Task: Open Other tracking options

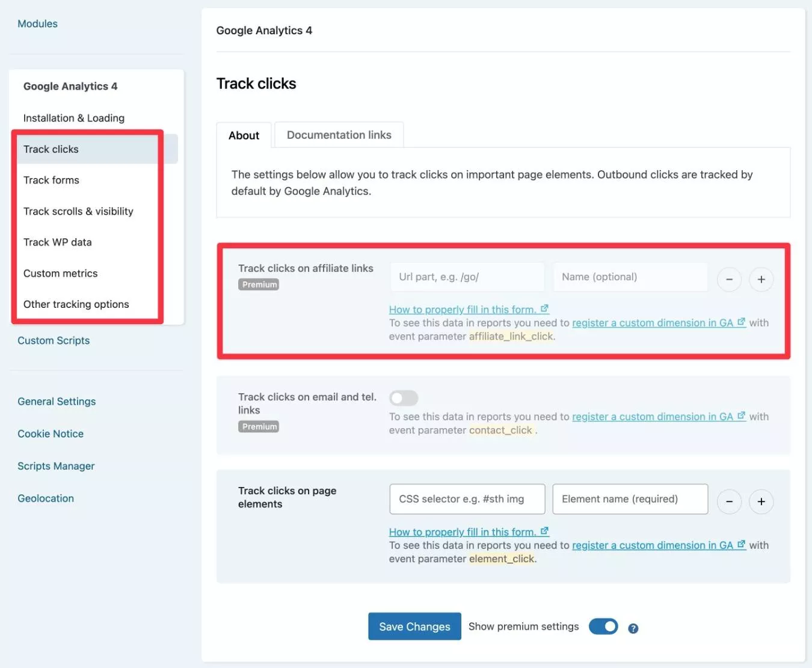Action: (x=76, y=304)
